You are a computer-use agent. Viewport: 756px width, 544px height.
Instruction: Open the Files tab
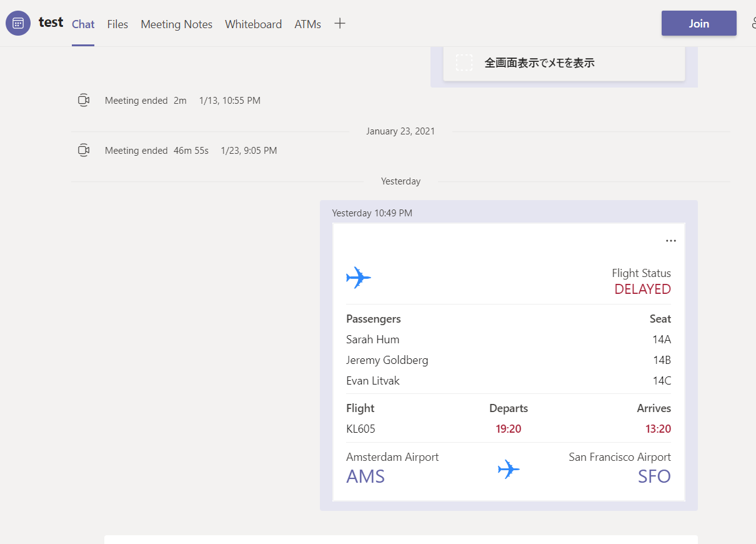[117, 24]
